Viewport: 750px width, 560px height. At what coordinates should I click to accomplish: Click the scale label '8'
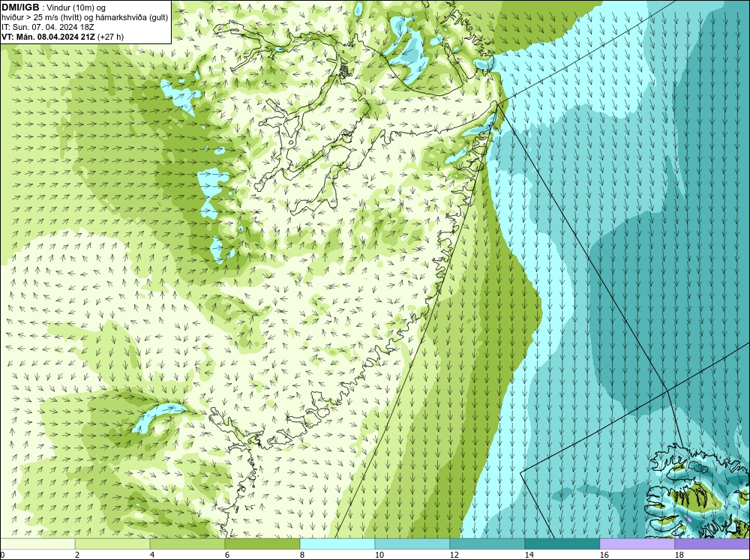302,555
